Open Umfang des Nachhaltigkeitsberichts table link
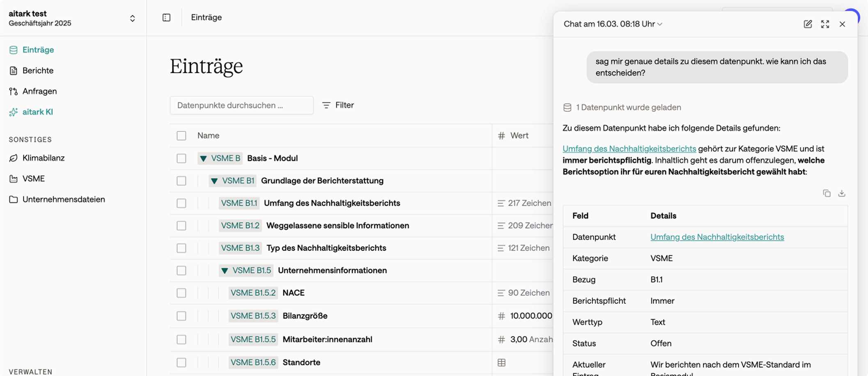868x376 pixels. click(717, 237)
